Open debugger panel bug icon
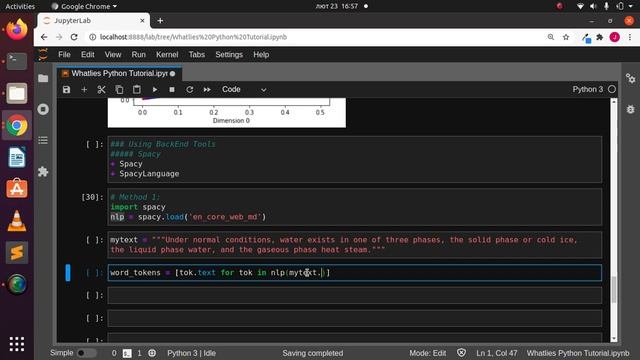 [x=630, y=109]
